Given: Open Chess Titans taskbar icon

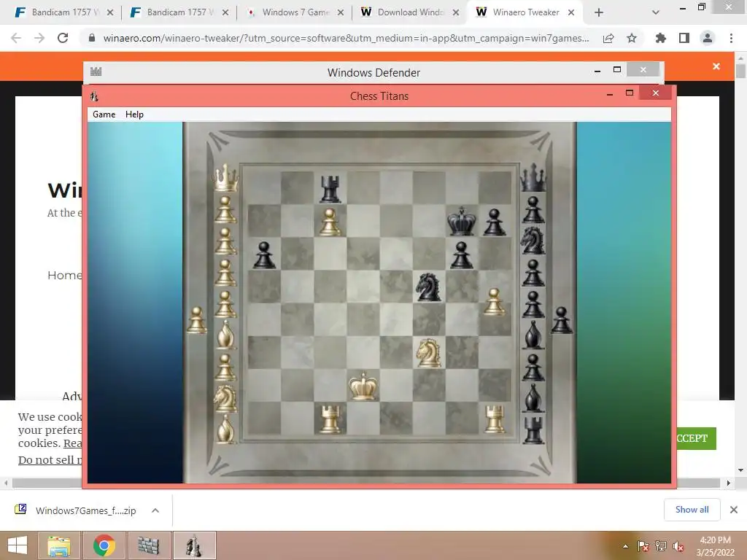Looking at the screenshot, I should (x=194, y=545).
